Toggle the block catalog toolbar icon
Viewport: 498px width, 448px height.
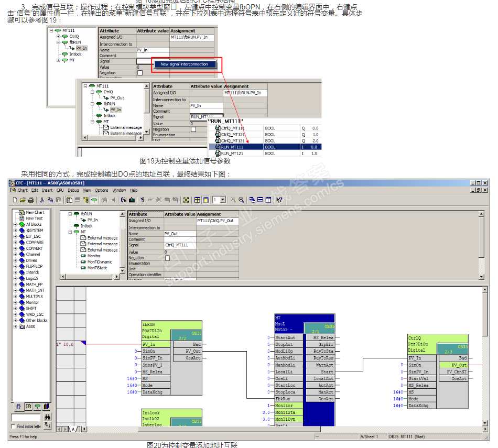[69, 200]
